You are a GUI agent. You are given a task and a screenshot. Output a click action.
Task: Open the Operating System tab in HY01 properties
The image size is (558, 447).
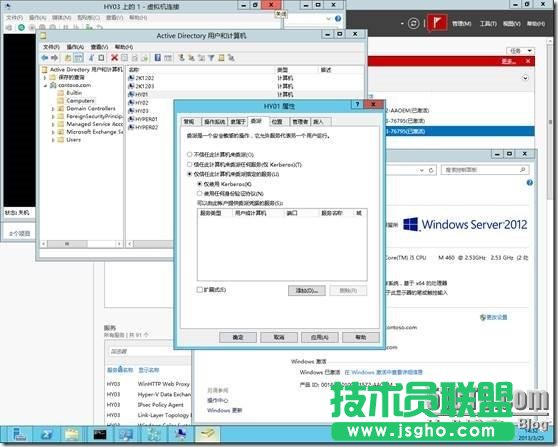click(215, 122)
